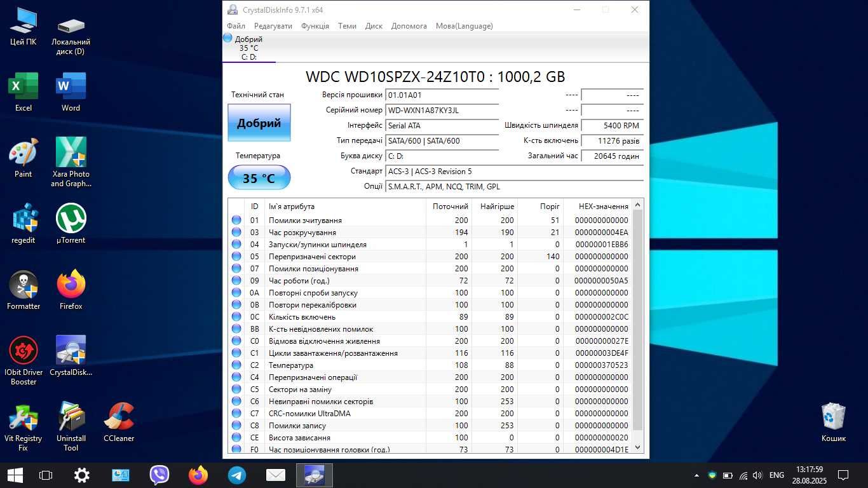Click the Ім'я атрибута column header
Image resolution: width=868 pixels, height=488 pixels.
point(346,207)
